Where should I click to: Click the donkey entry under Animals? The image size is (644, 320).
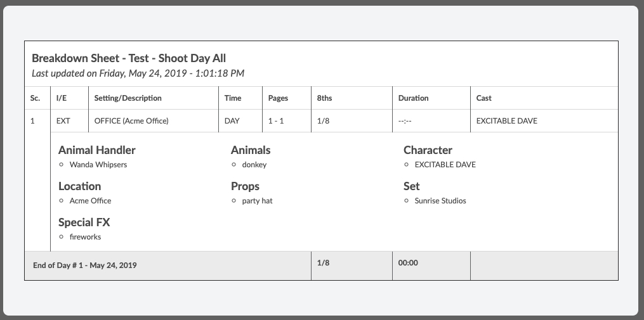tap(254, 165)
